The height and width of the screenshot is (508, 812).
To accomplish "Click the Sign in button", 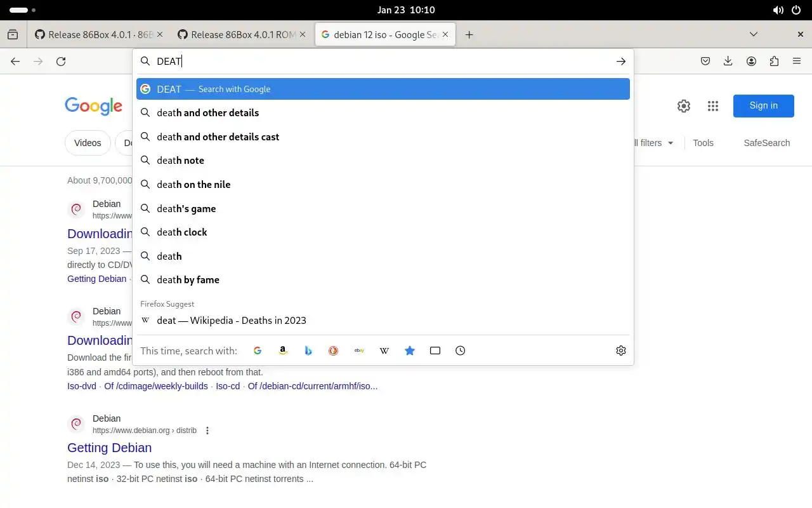I will point(764,106).
